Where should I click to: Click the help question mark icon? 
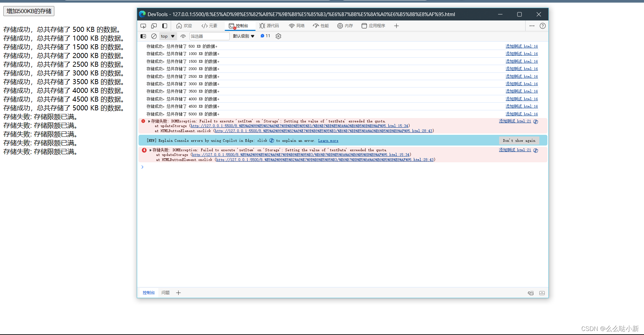point(543,26)
